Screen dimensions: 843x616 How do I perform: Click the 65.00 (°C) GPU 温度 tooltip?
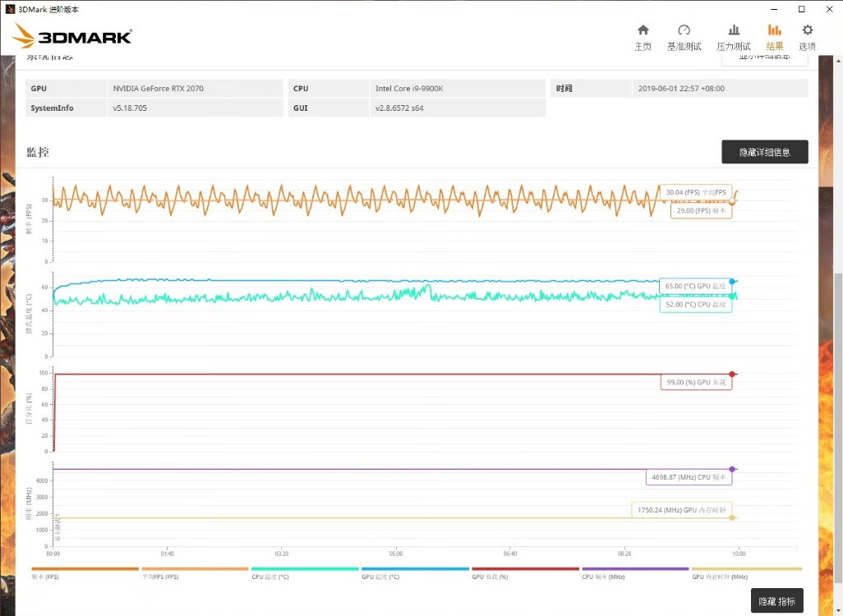696,286
